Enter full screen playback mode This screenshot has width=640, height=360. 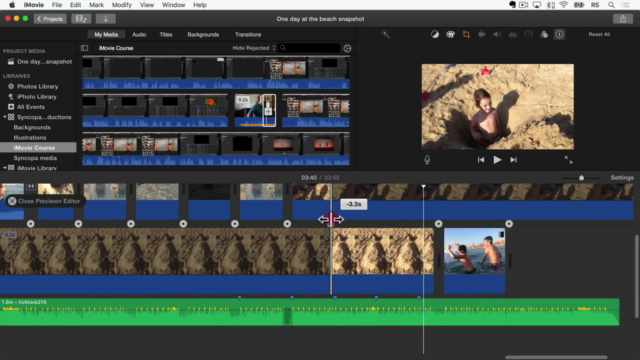tap(569, 160)
